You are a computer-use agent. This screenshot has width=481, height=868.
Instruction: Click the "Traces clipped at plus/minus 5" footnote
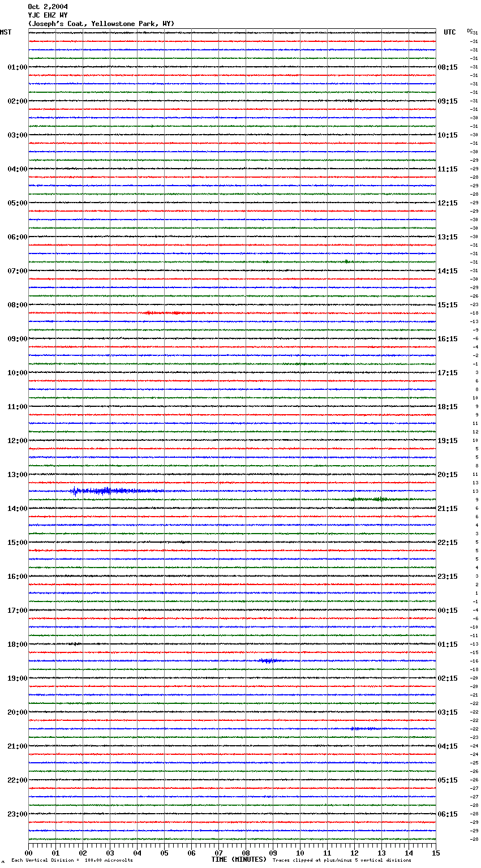(x=342, y=861)
